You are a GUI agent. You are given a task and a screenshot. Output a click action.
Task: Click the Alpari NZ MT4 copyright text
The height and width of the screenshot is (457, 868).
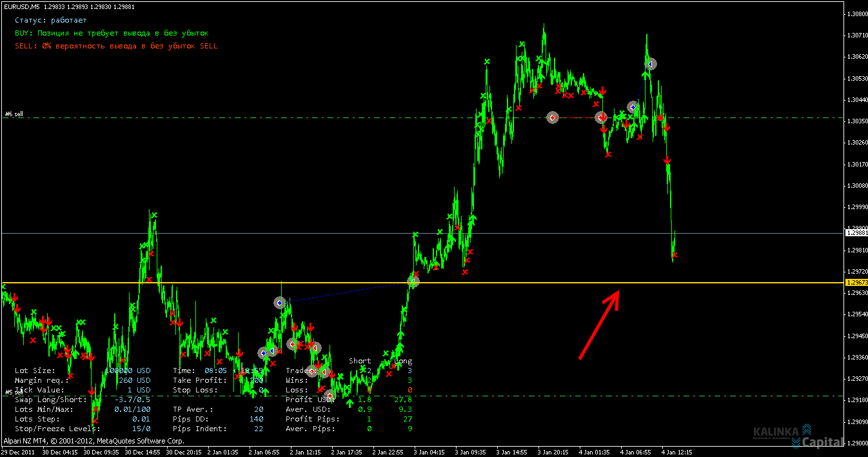(x=94, y=441)
